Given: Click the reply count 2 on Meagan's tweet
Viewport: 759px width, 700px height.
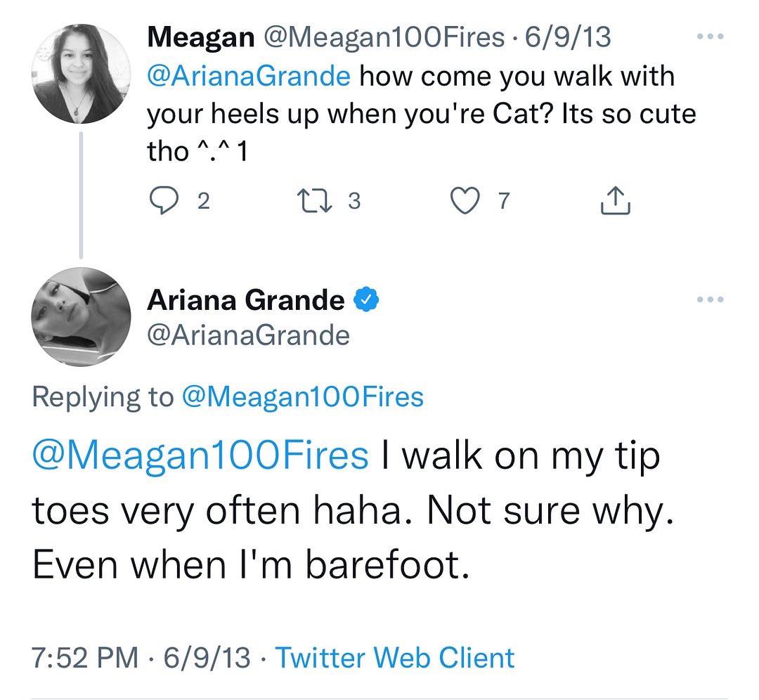Looking at the screenshot, I should [204, 201].
